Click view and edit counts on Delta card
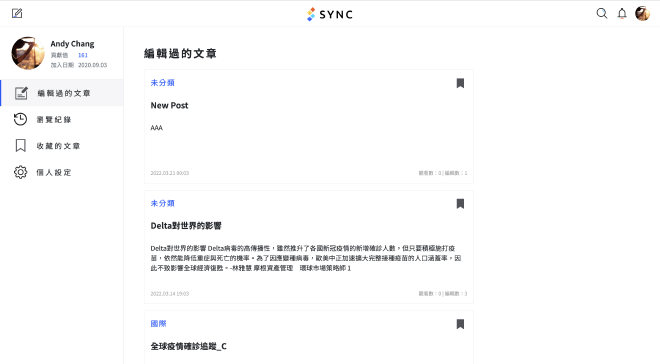 [x=443, y=294]
